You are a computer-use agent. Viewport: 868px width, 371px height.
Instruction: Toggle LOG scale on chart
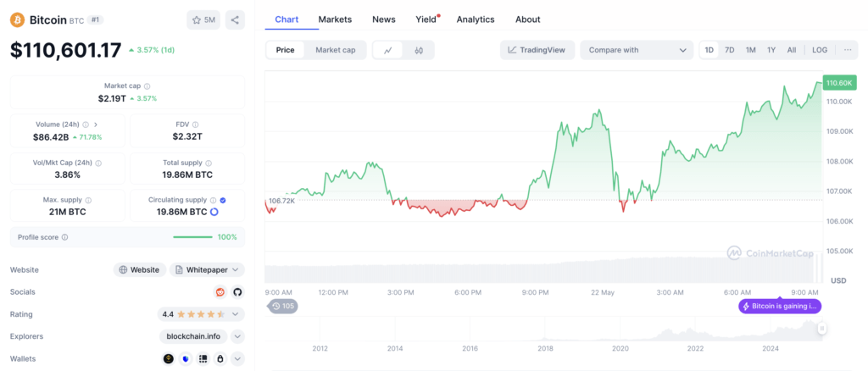pyautogui.click(x=820, y=50)
